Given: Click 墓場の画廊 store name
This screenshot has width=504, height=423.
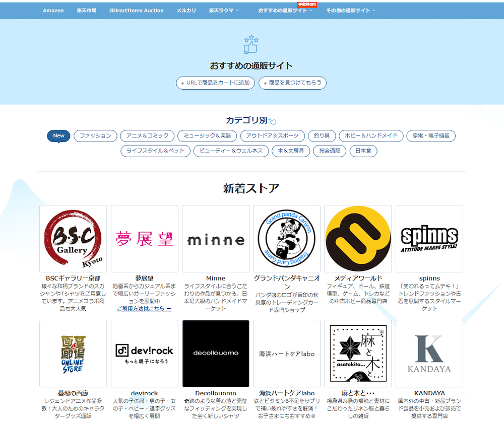Looking at the screenshot, I should coord(73,393).
